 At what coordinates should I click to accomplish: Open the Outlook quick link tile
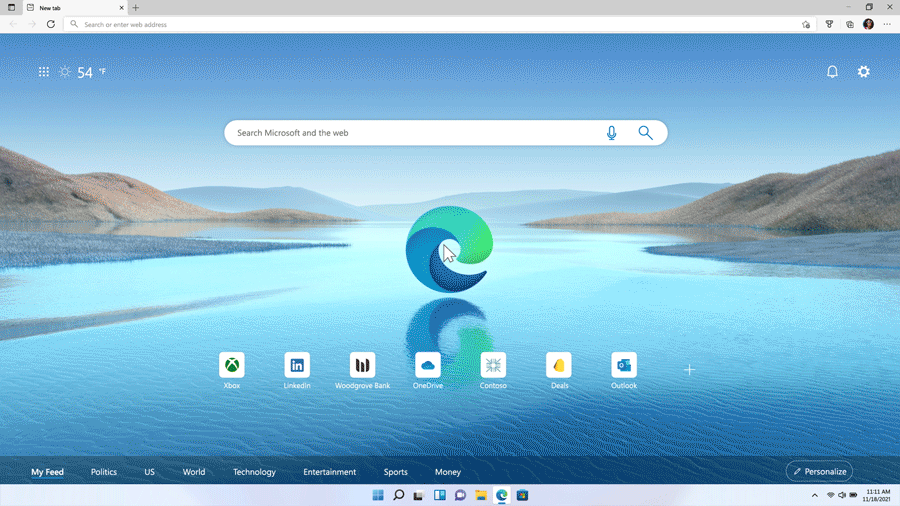[x=624, y=366]
